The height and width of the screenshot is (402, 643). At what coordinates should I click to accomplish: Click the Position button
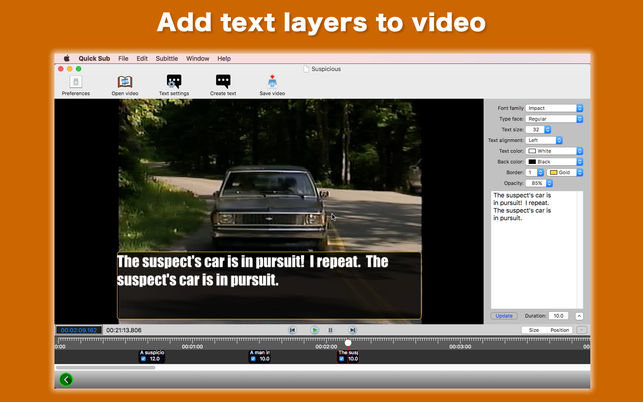tap(559, 329)
